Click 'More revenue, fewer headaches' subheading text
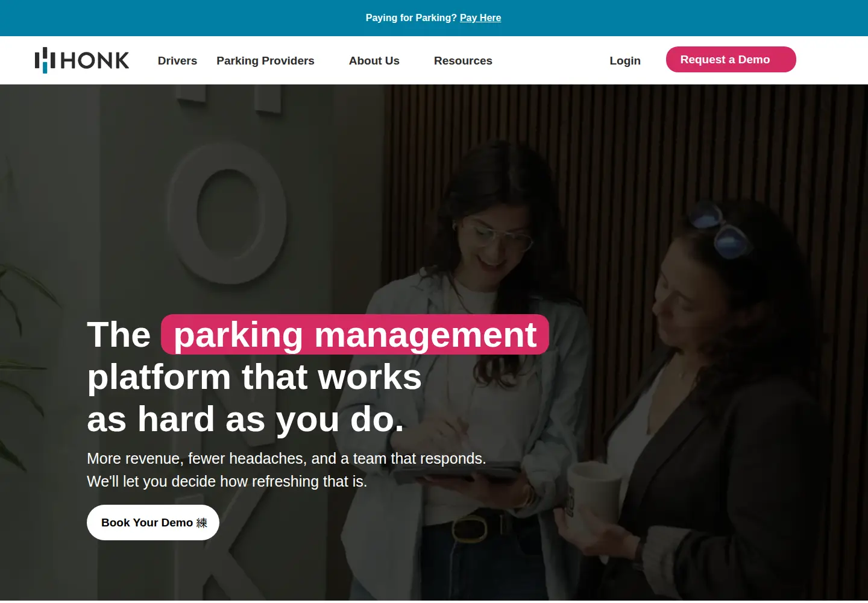Image resolution: width=868 pixels, height=603 pixels. [x=286, y=459]
